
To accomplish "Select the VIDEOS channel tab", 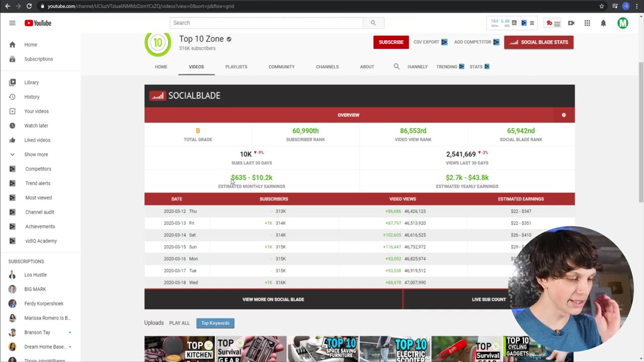I will [x=196, y=66].
